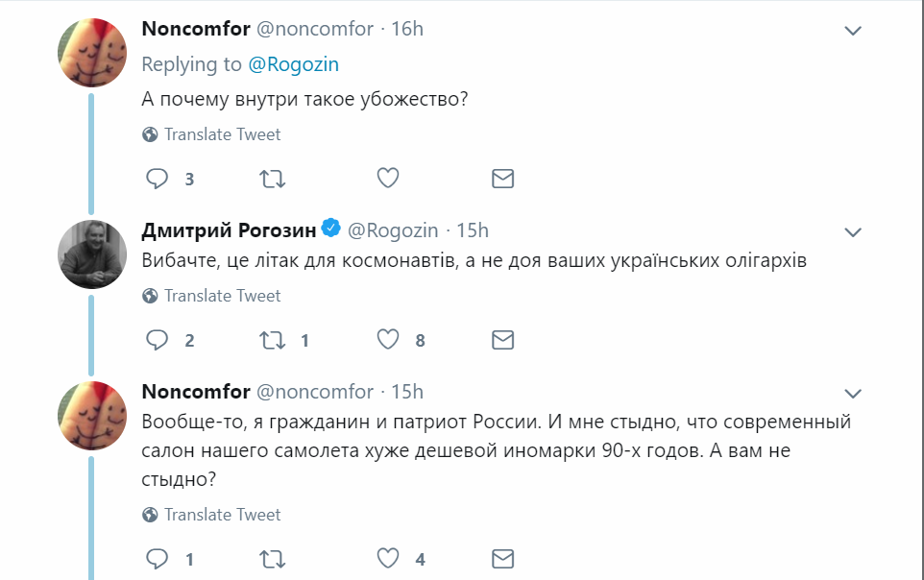Open more options for first Noncomfor tweet
This screenshot has width=924, height=580.
tap(852, 32)
